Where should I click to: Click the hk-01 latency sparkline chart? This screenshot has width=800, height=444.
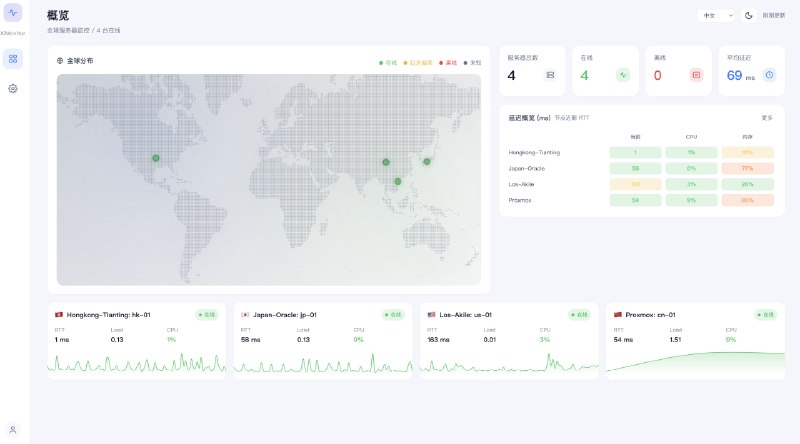click(136, 362)
